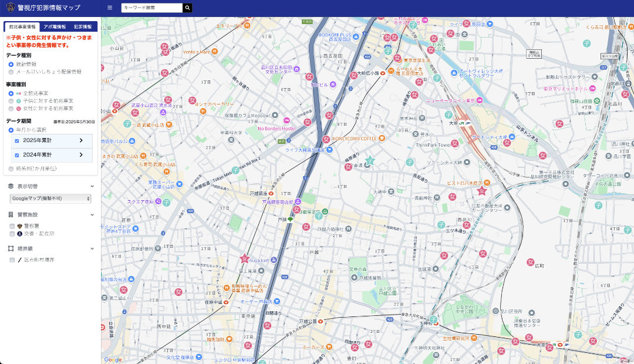
Task: Focus the keyword search field
Action: point(151,8)
